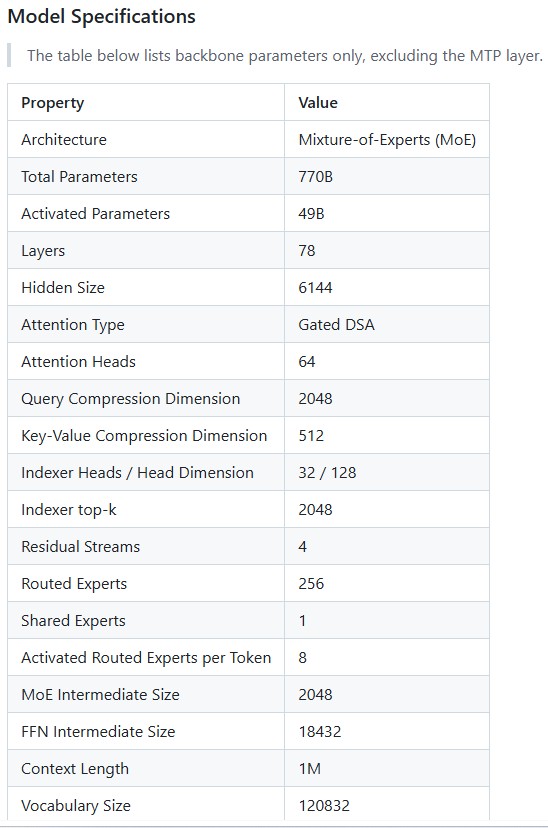Click Activated Routed Experts per Token label
548x828 pixels.
(146, 657)
